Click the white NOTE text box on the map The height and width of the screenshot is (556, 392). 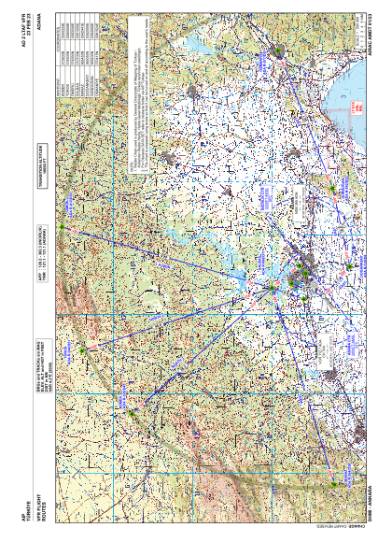point(139,95)
